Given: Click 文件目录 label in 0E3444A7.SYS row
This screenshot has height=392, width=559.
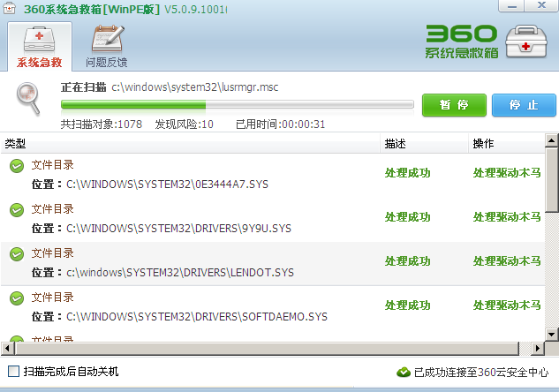Looking at the screenshot, I should coord(52,165).
